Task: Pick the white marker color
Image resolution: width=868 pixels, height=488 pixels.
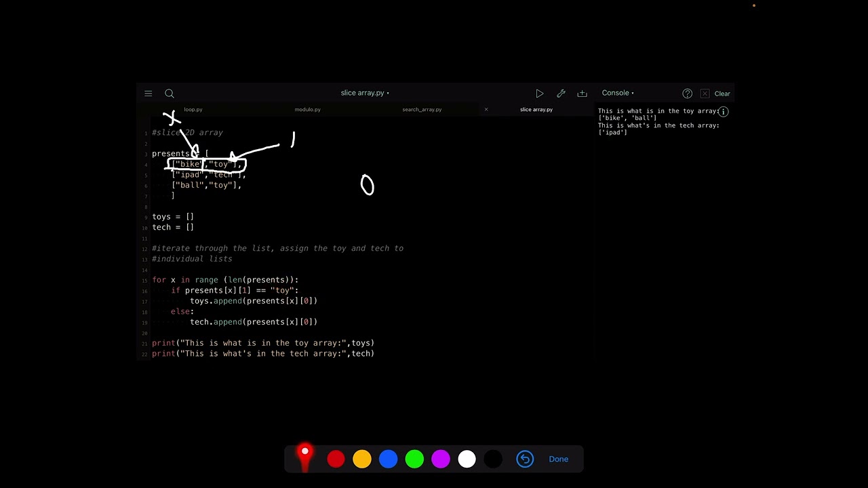Action: pyautogui.click(x=467, y=459)
